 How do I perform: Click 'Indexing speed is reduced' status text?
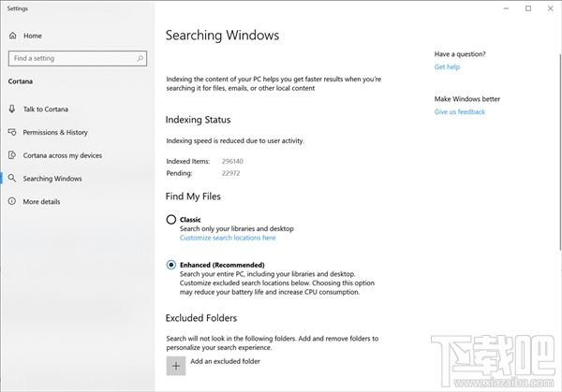(235, 140)
